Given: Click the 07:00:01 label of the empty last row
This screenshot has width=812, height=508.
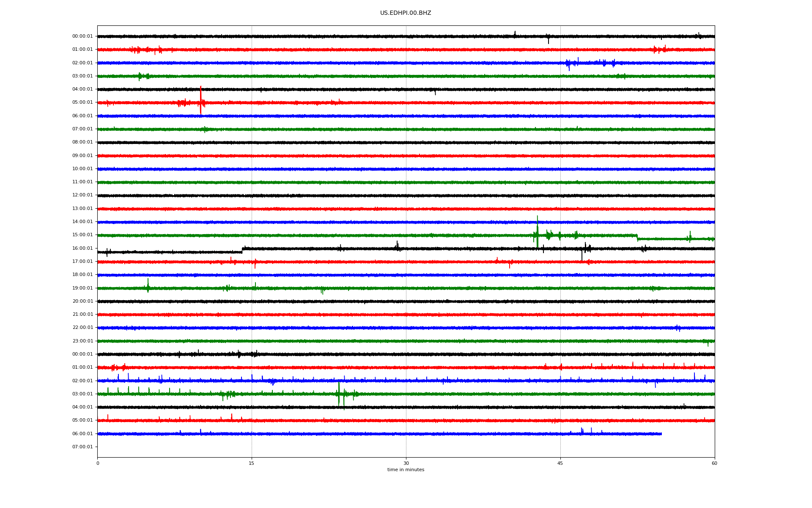Looking at the screenshot, I should pos(82,447).
